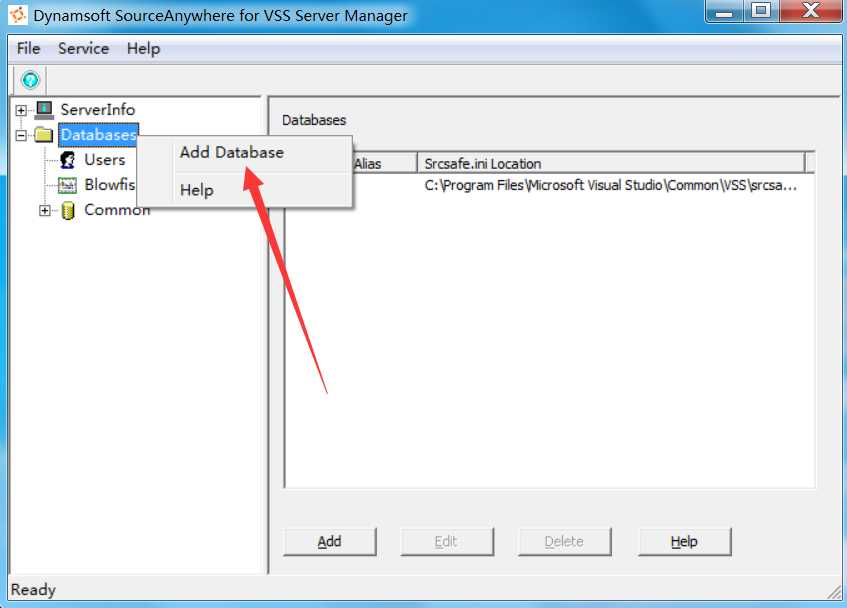Select ServerInfo in the tree
This screenshot has width=847, height=608.
pyautogui.click(x=98, y=110)
